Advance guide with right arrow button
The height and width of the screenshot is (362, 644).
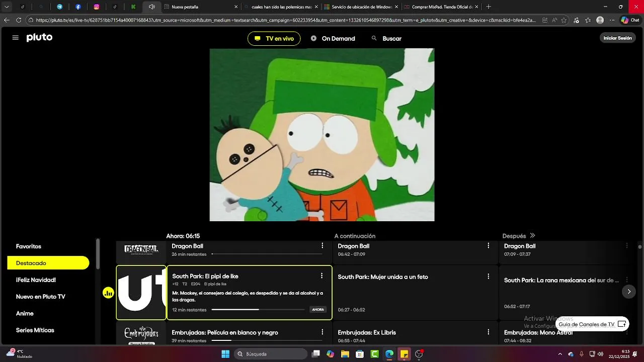pos(629,292)
